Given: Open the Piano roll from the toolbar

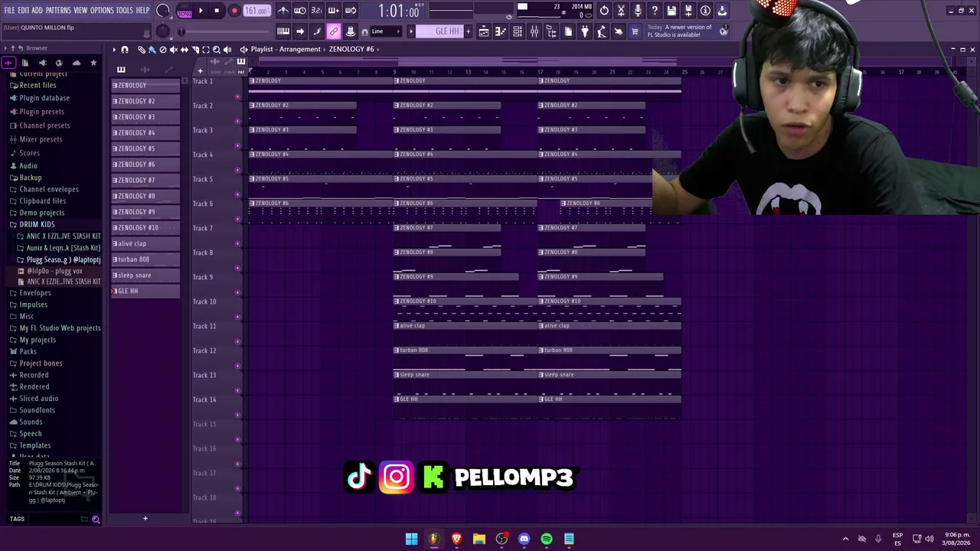Looking at the screenshot, I should point(501,31).
